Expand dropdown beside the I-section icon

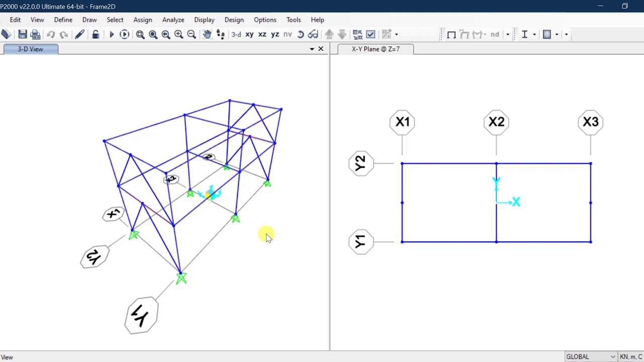click(x=534, y=34)
